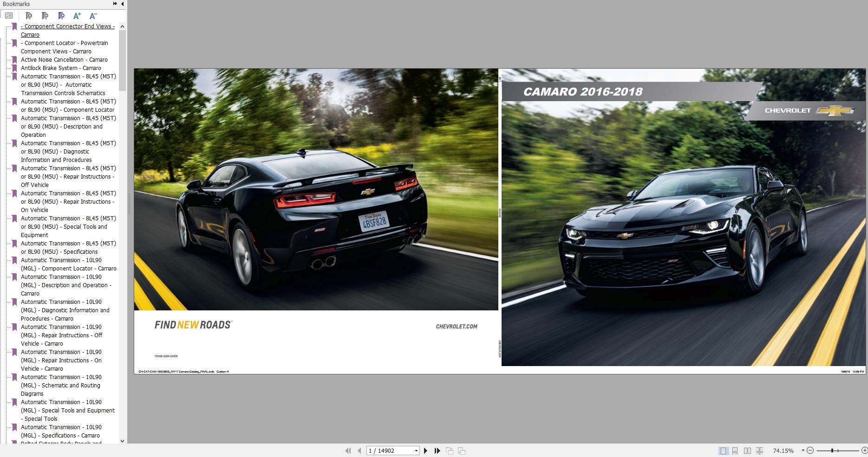Click the CHEVROLET.COM text on the page
Screen dimensions: 868x457
(457, 327)
